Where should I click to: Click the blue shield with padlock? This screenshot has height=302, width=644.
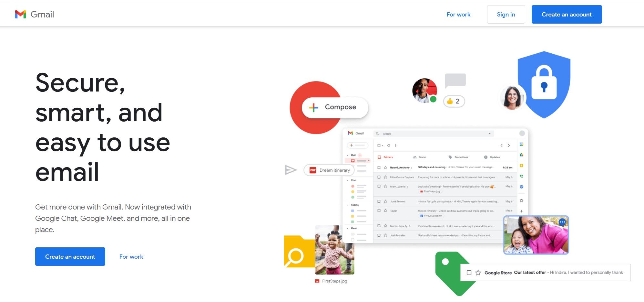pos(544,85)
